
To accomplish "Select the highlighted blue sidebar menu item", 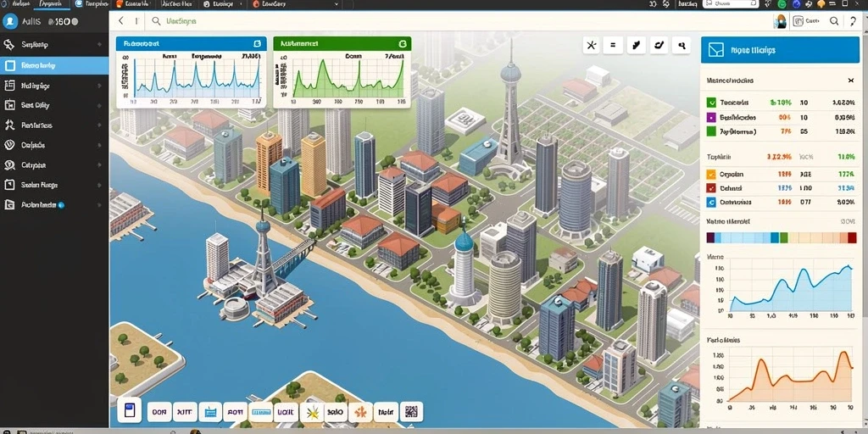I will tap(54, 65).
